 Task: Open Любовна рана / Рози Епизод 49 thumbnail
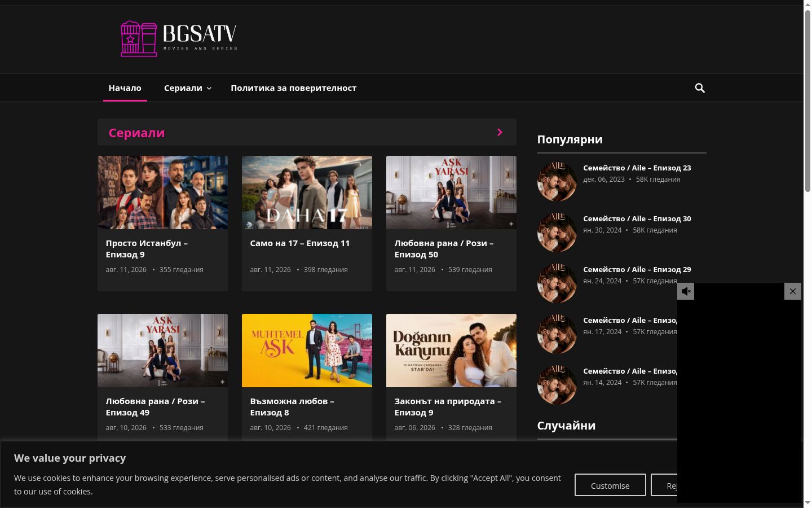point(162,351)
